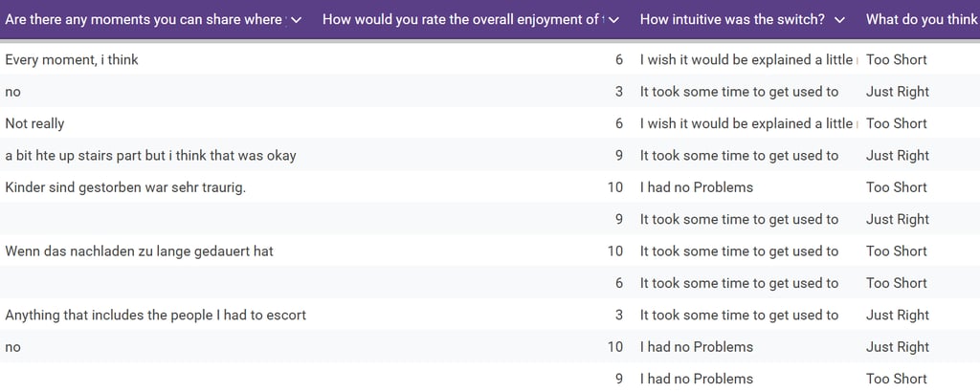The image size is (980, 392).
Task: Click the 'How would you rate the overall enjoyment' header text
Action: [x=461, y=19]
